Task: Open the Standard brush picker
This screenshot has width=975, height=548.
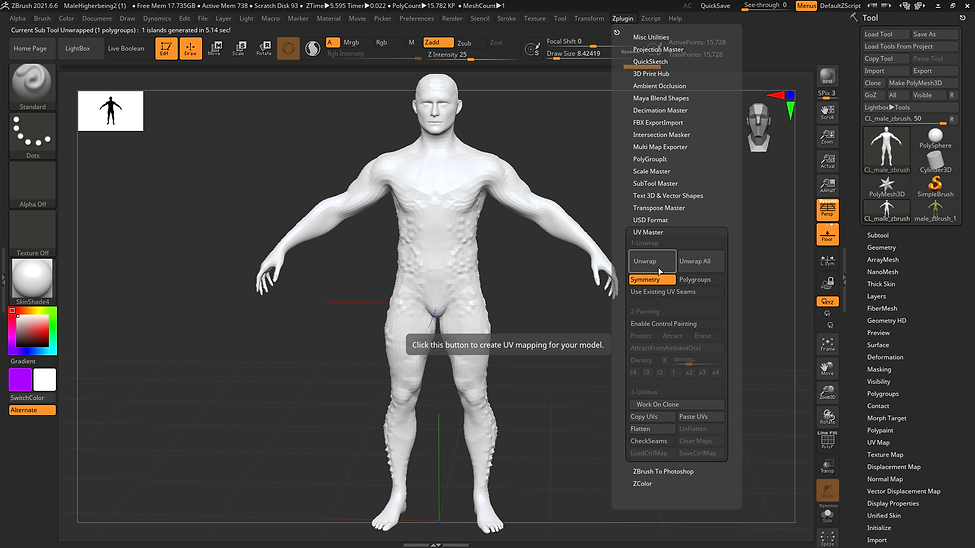Action: point(32,87)
